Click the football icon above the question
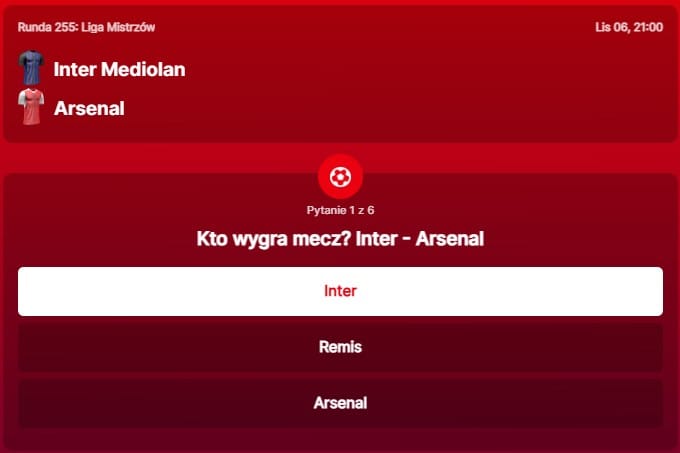 [340, 177]
